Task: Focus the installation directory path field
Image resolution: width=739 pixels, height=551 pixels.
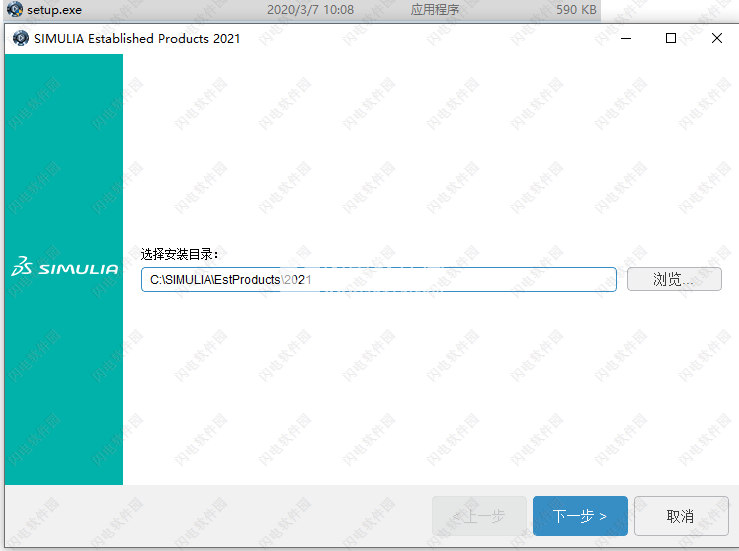Action: pyautogui.click(x=378, y=280)
